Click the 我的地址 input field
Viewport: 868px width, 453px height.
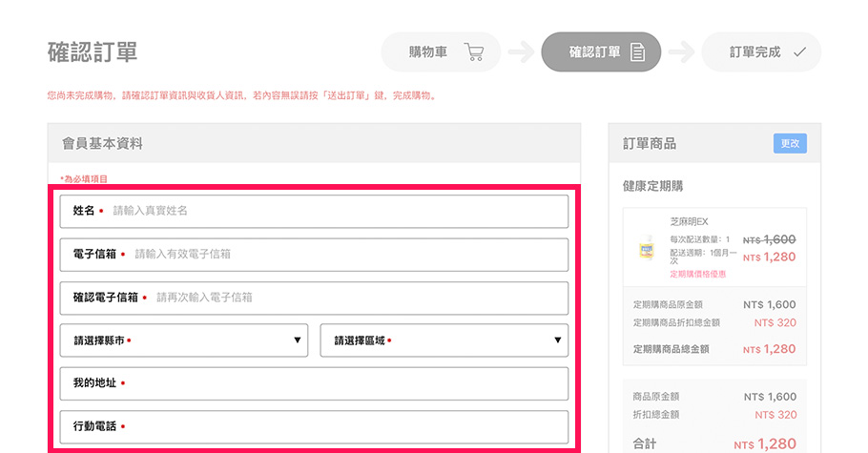point(343,383)
